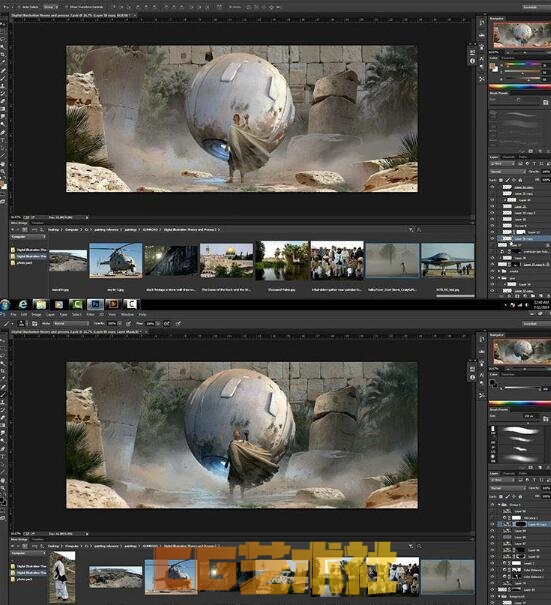Hide Color Balance 2 layer, lower Layers panel
This screenshot has height=605, width=551.
[492, 570]
